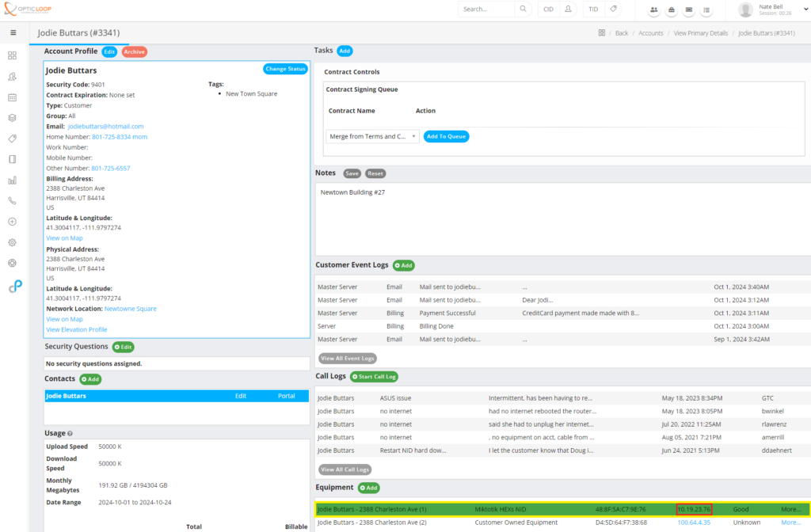This screenshot has height=532, width=811.
Task: Expand the Nate Bell user menu
Action: point(805,9)
